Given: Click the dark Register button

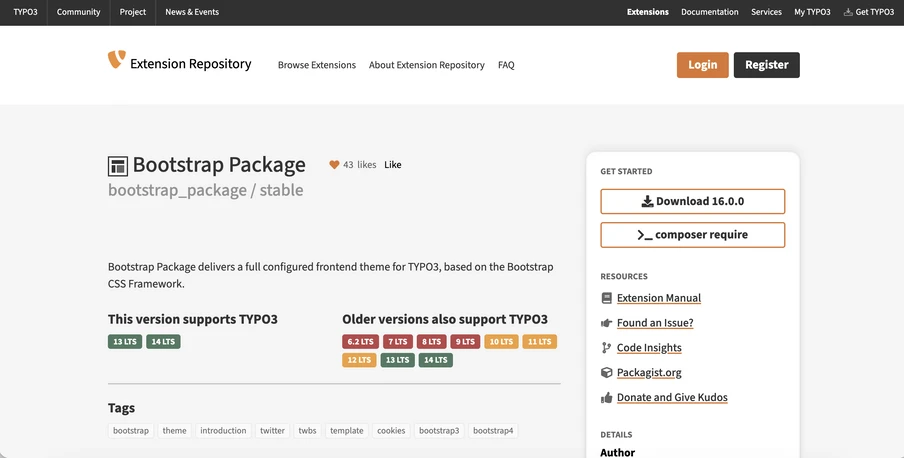Looking at the screenshot, I should coord(767,65).
